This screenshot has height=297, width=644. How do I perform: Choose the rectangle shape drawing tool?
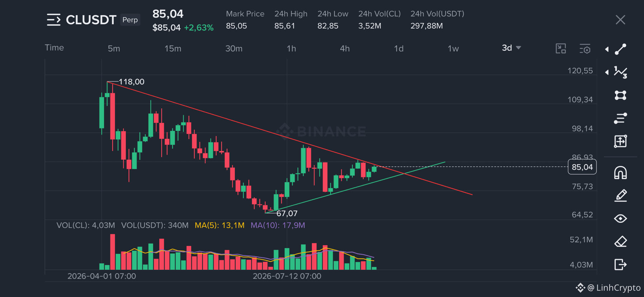(x=621, y=95)
